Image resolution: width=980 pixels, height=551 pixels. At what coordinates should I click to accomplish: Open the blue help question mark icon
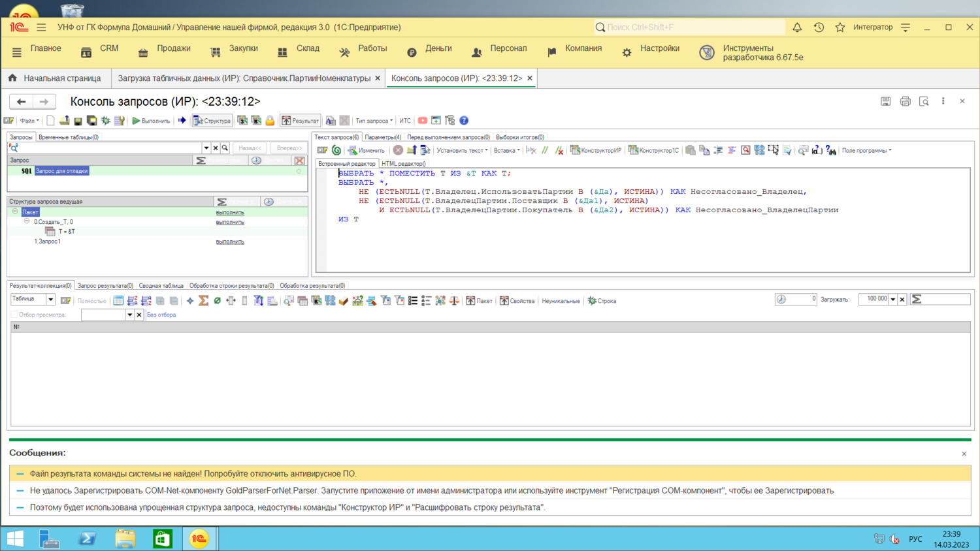[464, 121]
